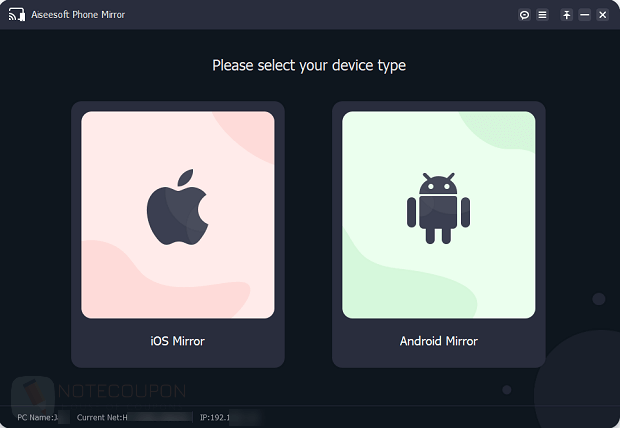Click the 'Please select your device type' heading

point(309,66)
